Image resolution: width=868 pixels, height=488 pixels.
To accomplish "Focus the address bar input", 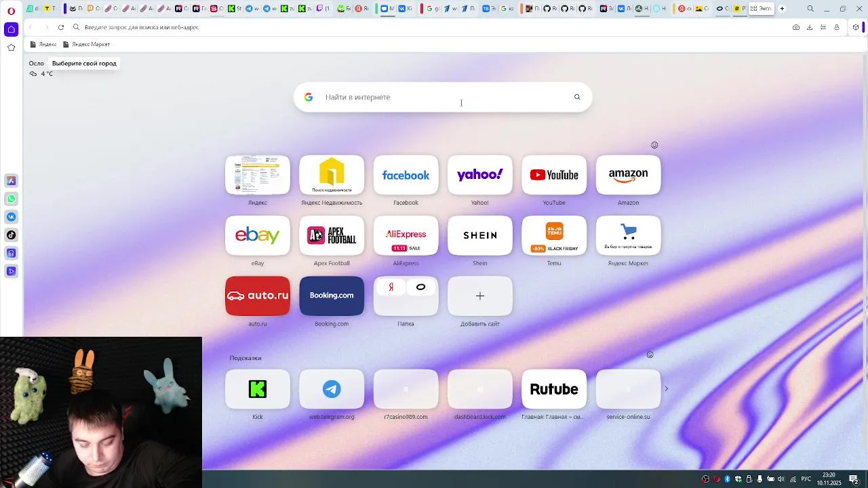I will pyautogui.click(x=434, y=27).
